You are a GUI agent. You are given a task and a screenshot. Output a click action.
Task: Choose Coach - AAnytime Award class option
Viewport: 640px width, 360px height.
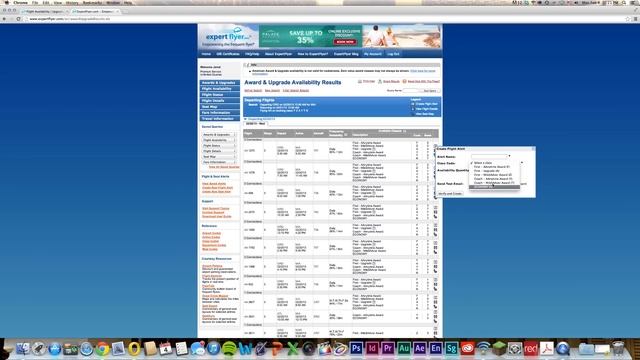[494, 179]
